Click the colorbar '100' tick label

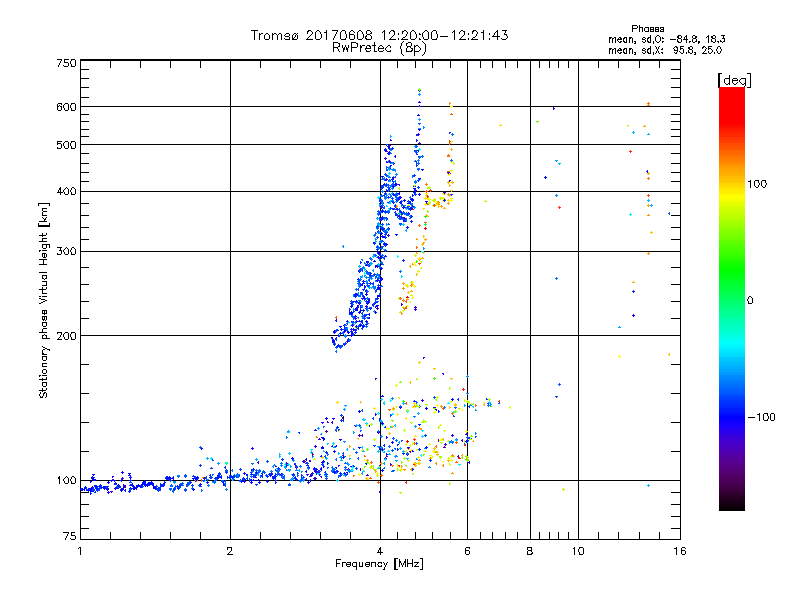tap(757, 184)
